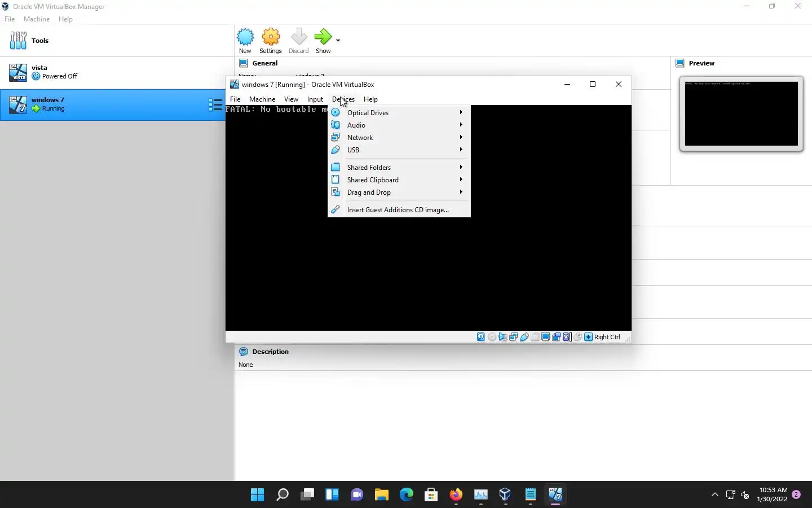Click keyboard capture arrow icon by Right Ctrl
Screen dimensions: 812x508
(588, 337)
